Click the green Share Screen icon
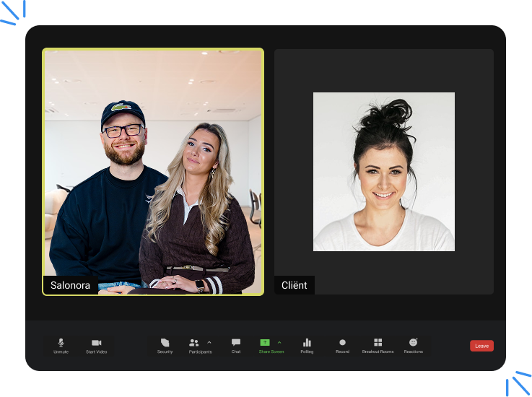532x397 pixels. (x=265, y=342)
